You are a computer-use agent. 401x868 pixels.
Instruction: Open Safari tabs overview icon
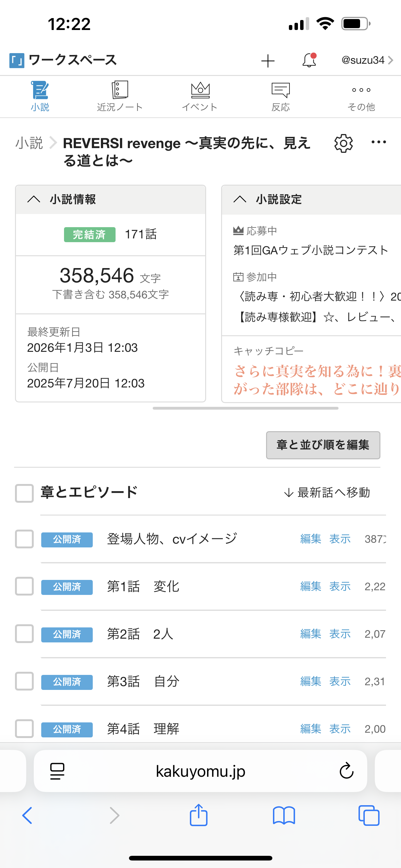click(x=369, y=816)
